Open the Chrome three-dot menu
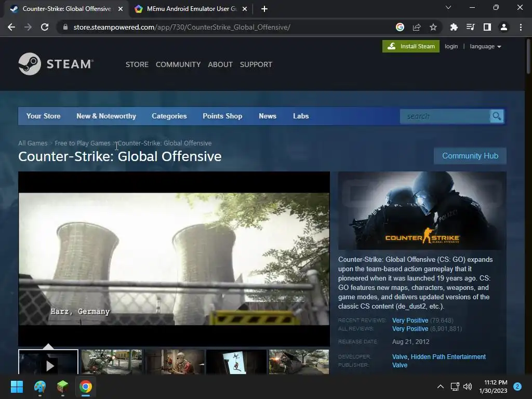 click(521, 27)
